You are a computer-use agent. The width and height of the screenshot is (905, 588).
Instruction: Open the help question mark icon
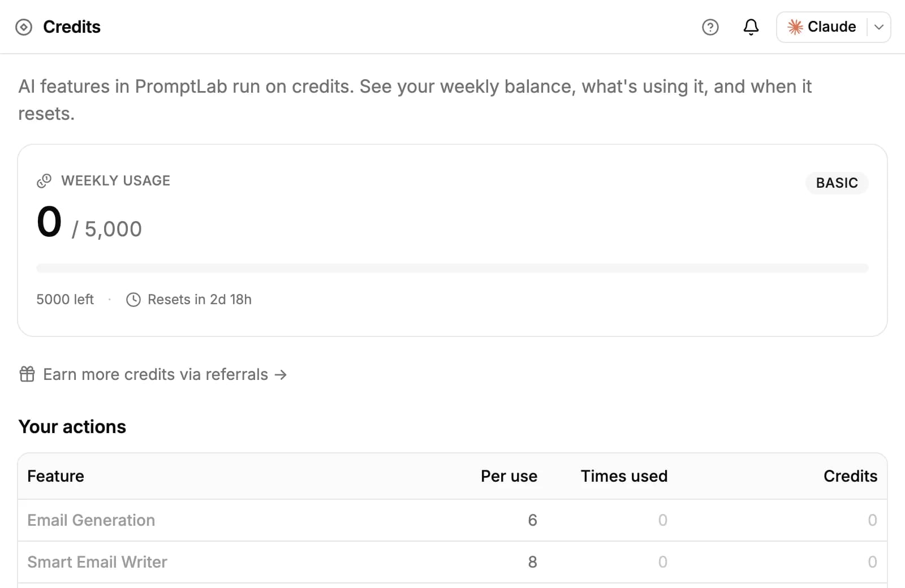(710, 27)
